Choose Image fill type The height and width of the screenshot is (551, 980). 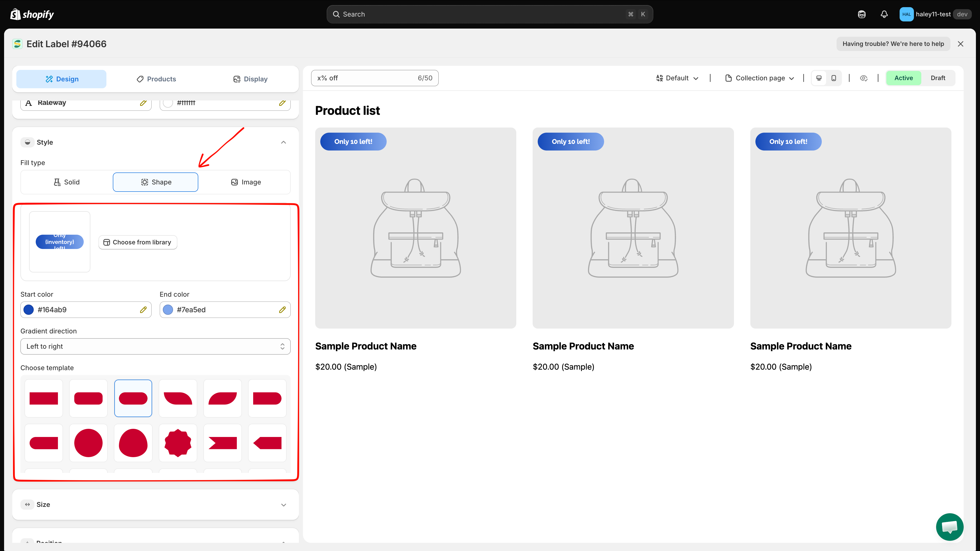[246, 182]
